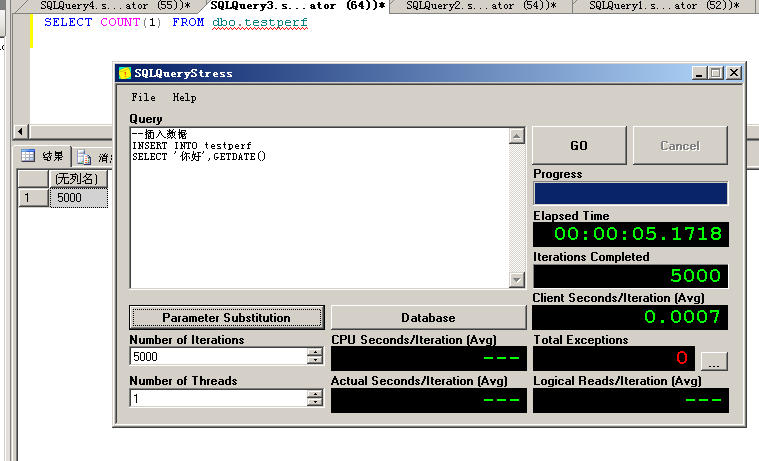Close the SQLQueryStress window

(x=734, y=73)
